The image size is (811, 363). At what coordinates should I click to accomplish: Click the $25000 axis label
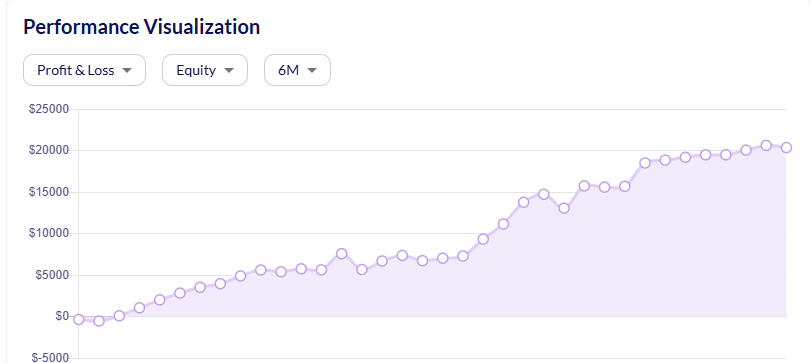[50, 110]
